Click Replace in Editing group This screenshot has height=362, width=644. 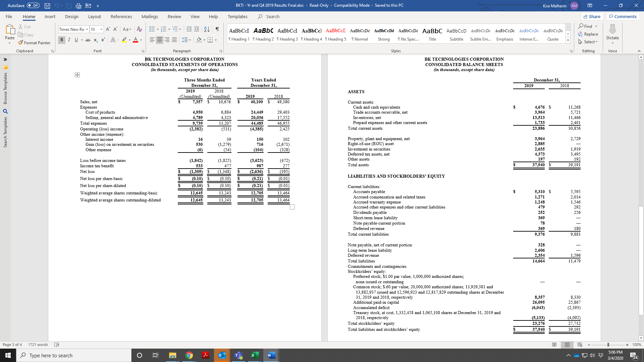pos(588,34)
